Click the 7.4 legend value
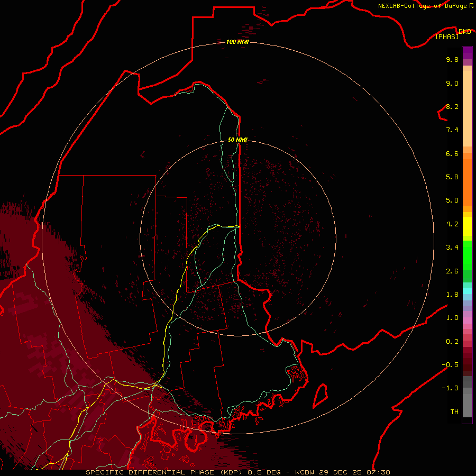This screenshot has width=476, height=476. pos(452,130)
